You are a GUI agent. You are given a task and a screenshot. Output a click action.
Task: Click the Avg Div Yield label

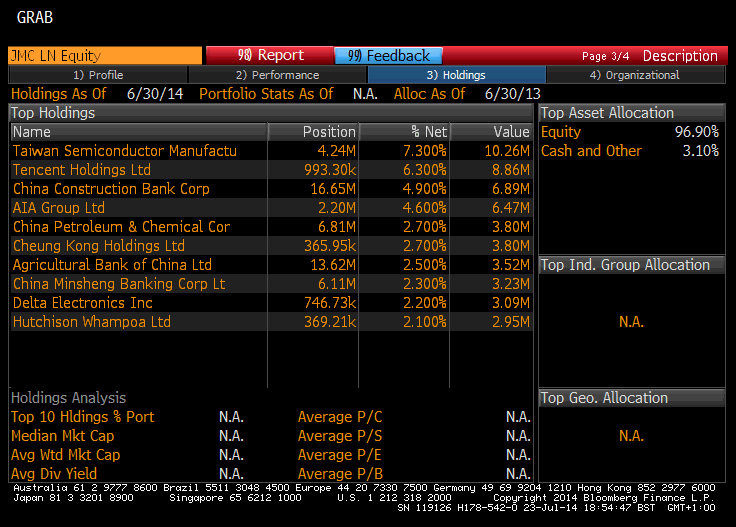(x=54, y=474)
